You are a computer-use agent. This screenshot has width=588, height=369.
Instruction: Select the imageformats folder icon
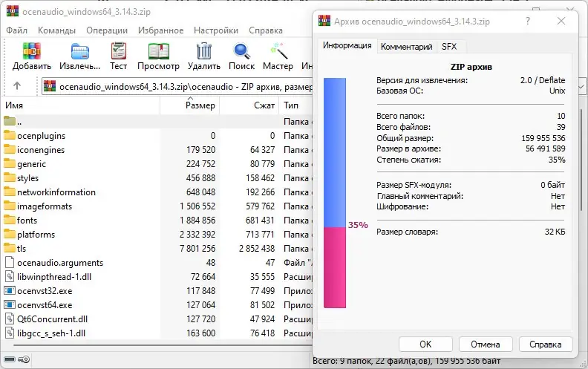tap(10, 206)
